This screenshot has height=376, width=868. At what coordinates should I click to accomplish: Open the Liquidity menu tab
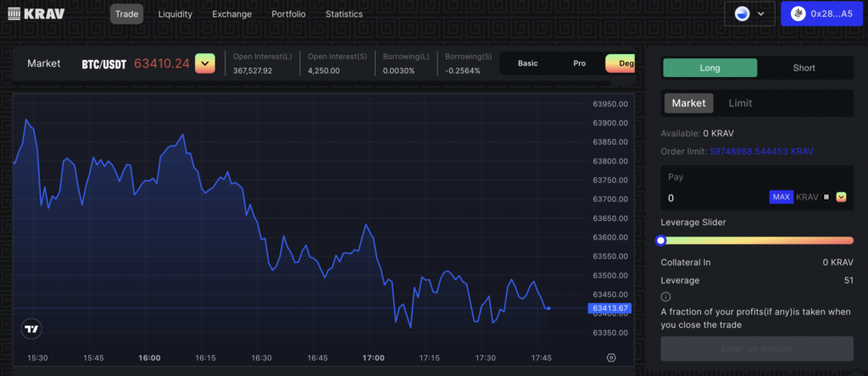tap(175, 14)
